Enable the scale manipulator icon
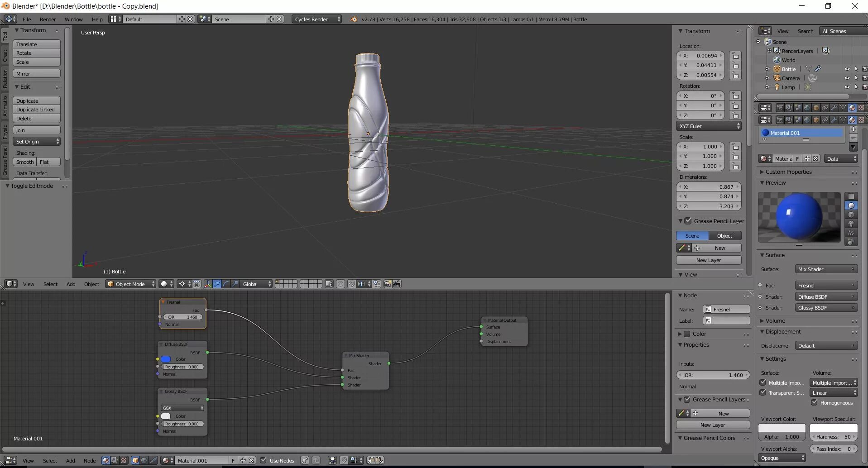This screenshot has width=868, height=468. pos(235,284)
